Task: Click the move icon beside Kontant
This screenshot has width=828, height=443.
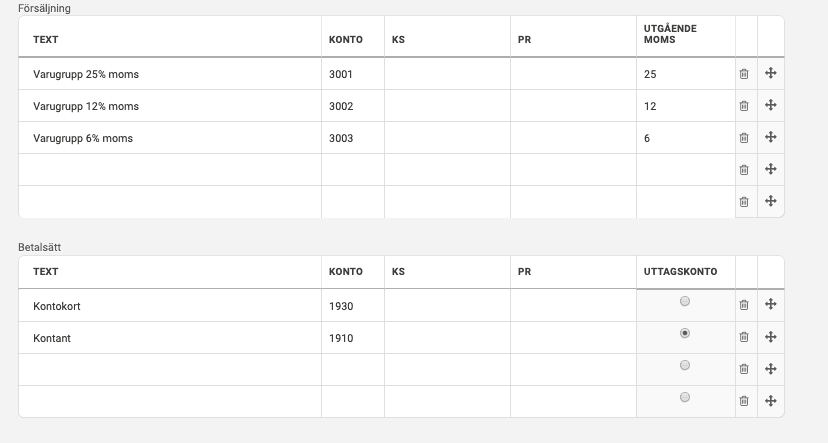Action: [770, 337]
